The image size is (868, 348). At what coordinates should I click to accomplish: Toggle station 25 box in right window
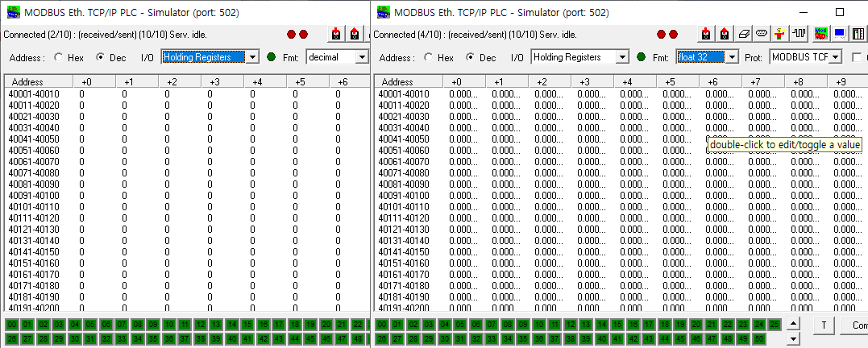[775, 325]
